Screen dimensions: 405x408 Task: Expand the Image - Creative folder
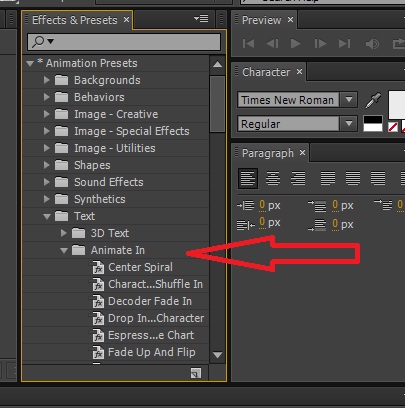[x=47, y=114]
